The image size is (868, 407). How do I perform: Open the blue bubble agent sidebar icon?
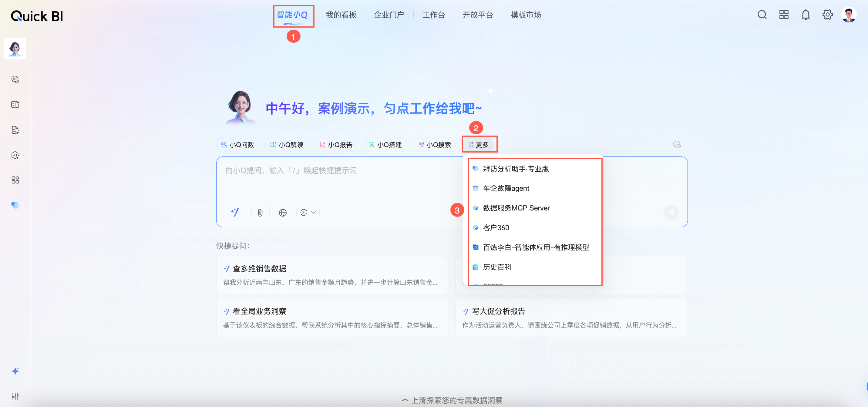15,205
